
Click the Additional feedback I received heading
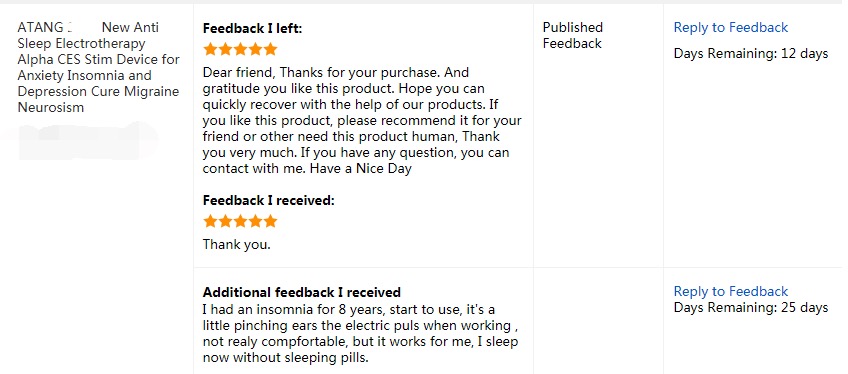pos(302,292)
